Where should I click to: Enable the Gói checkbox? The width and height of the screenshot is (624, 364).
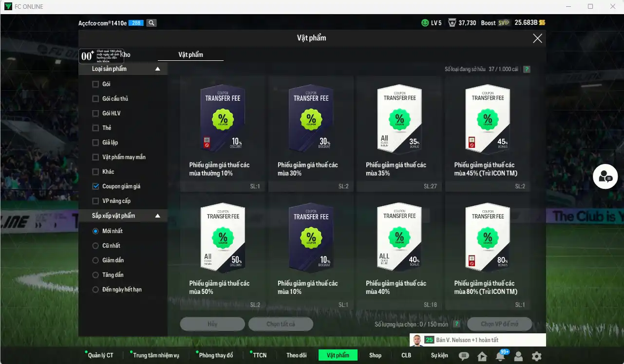click(x=95, y=84)
